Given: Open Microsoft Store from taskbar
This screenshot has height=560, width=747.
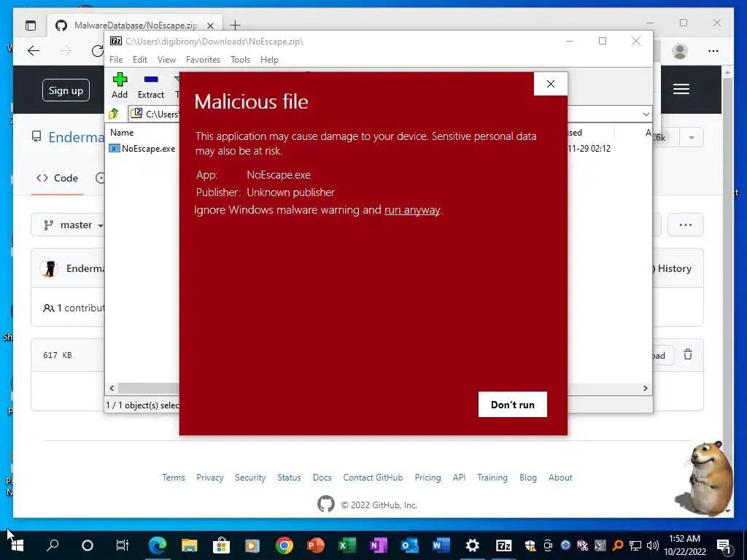Looking at the screenshot, I should coord(221,545).
